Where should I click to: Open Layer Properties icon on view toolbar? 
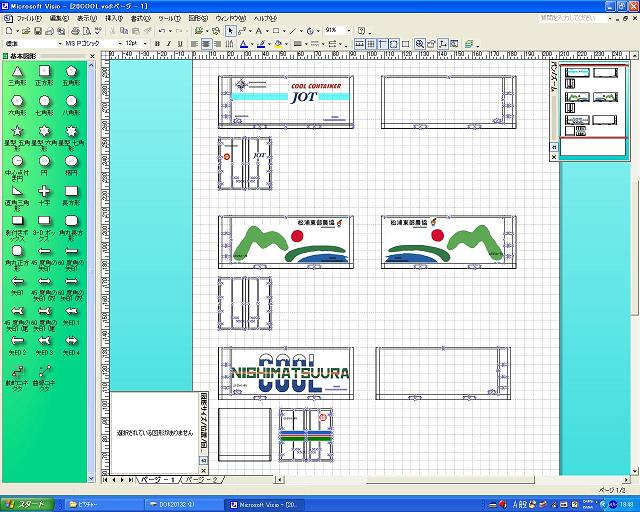(469, 44)
